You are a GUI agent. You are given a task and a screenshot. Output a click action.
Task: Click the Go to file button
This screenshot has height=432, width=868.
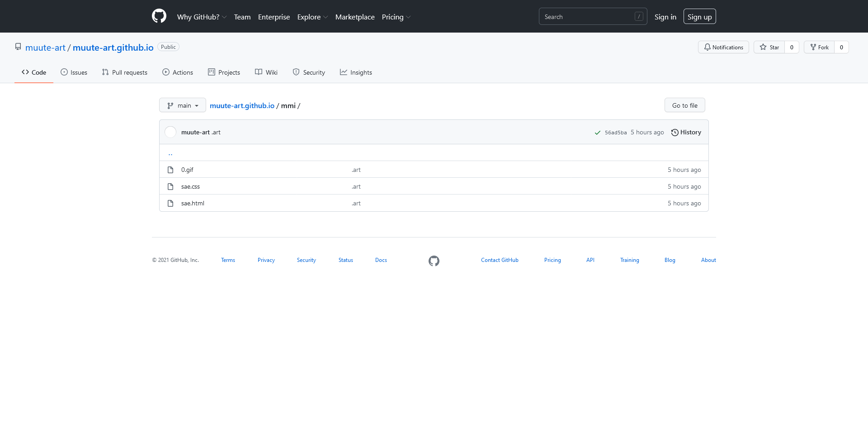click(685, 105)
